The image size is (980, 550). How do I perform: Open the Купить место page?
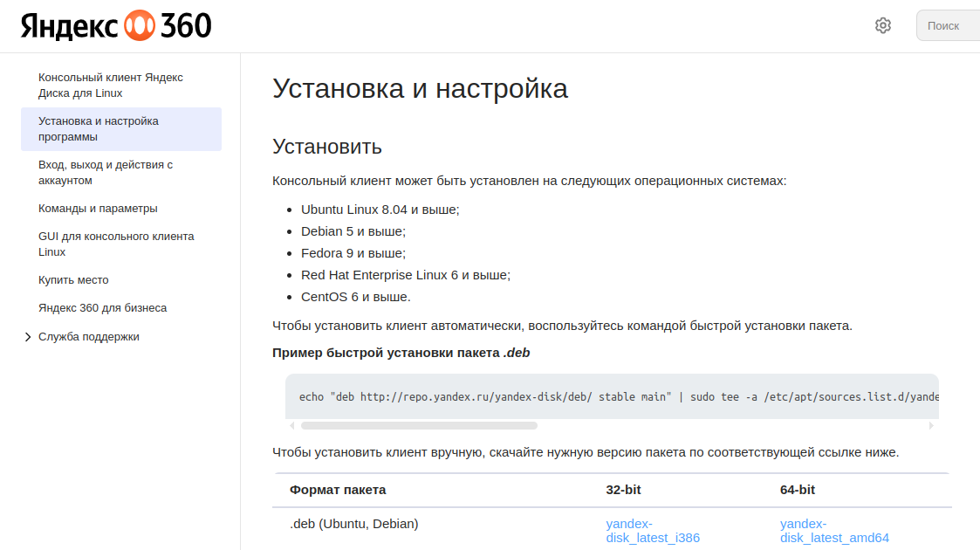[73, 280]
